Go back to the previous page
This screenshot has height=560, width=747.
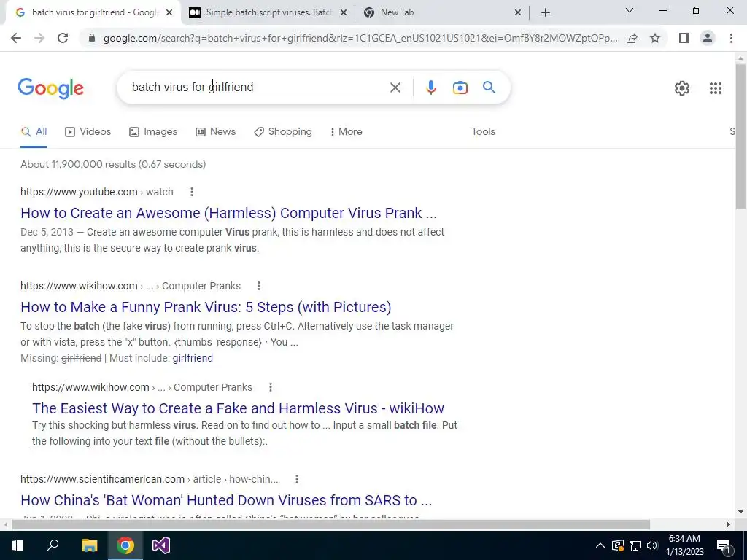[x=16, y=38]
